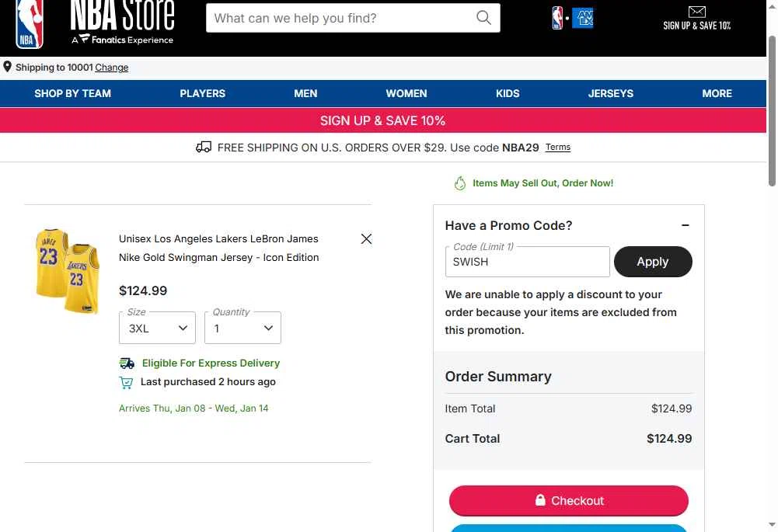The width and height of the screenshot is (778, 532).
Task: Open the Women menu
Action: point(406,93)
